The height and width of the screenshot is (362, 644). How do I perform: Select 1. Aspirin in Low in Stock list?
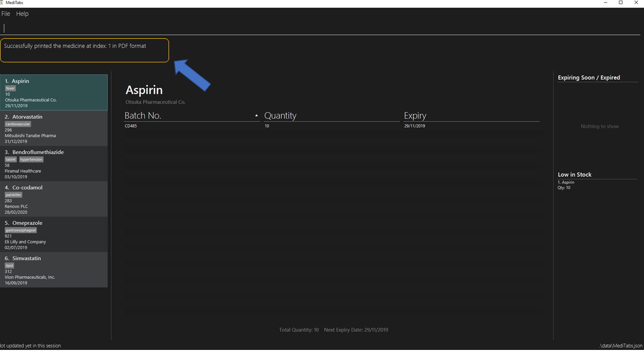[566, 183]
